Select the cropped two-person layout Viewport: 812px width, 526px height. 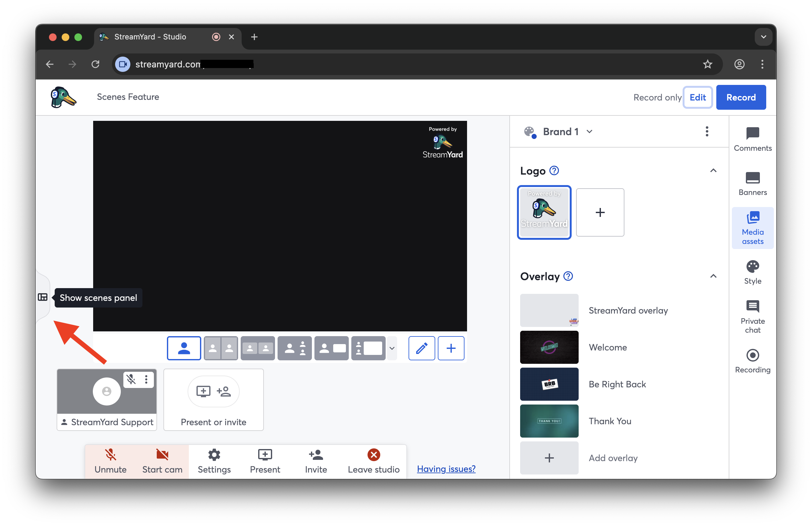[x=221, y=348]
